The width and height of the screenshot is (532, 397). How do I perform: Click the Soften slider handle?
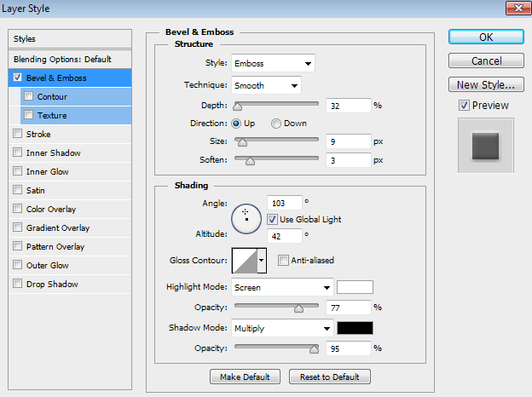click(x=250, y=161)
